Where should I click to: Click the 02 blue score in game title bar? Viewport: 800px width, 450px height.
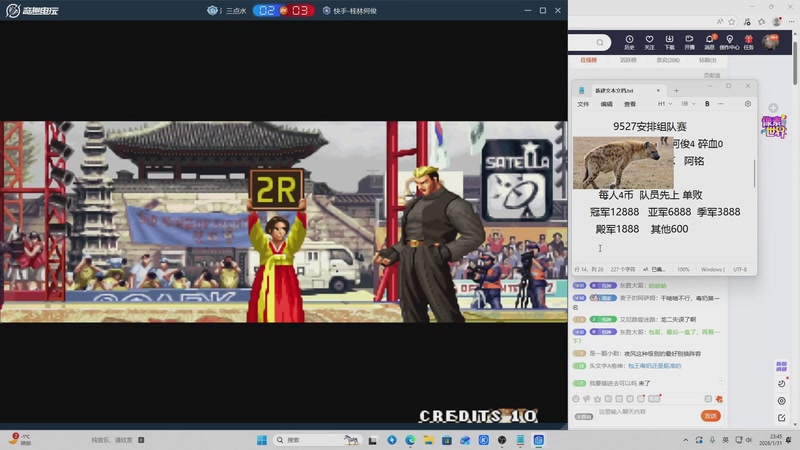pyautogui.click(x=266, y=10)
